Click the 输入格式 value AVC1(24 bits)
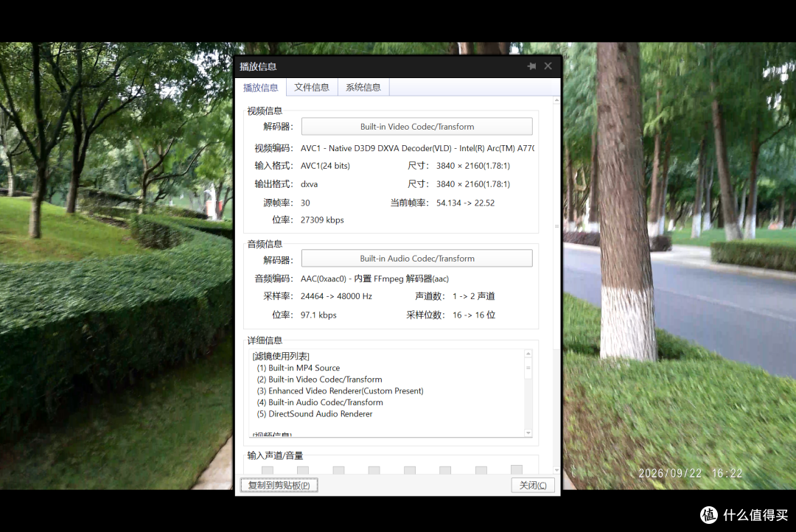Viewport: 796px width, 532px height. coord(325,166)
